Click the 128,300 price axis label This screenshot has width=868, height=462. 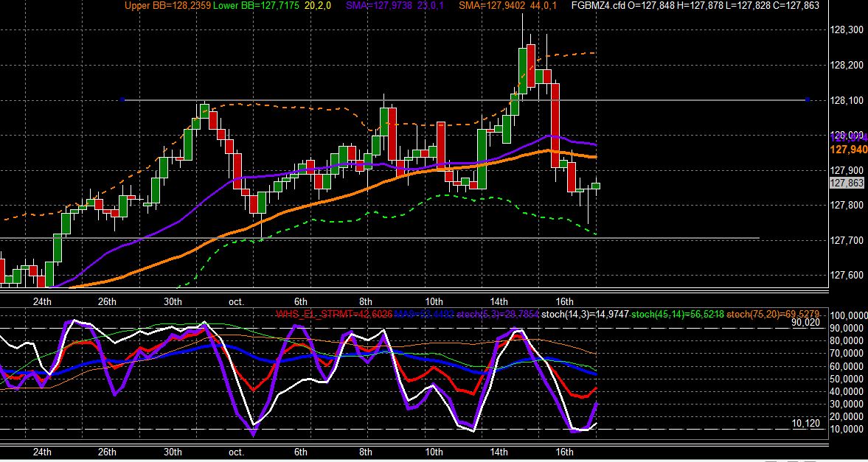click(847, 30)
